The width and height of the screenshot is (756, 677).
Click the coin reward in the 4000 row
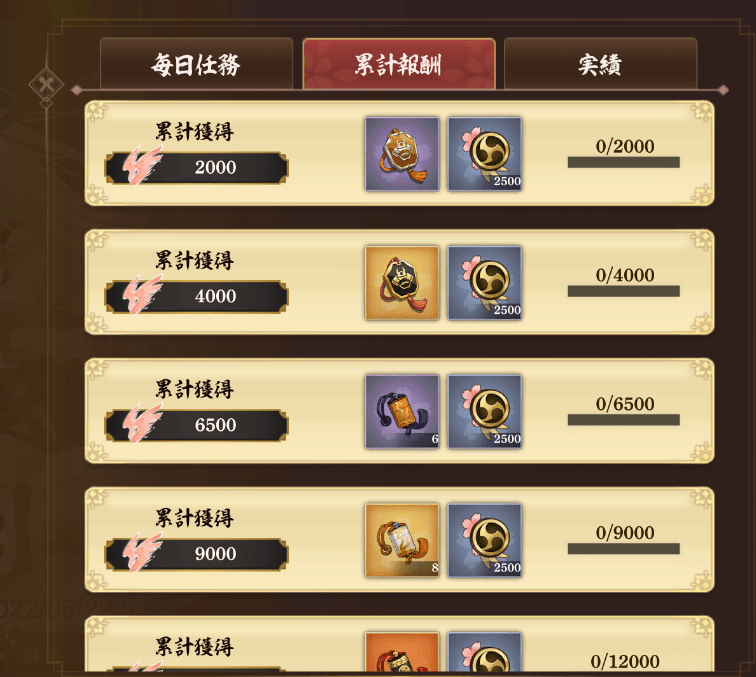click(x=485, y=283)
